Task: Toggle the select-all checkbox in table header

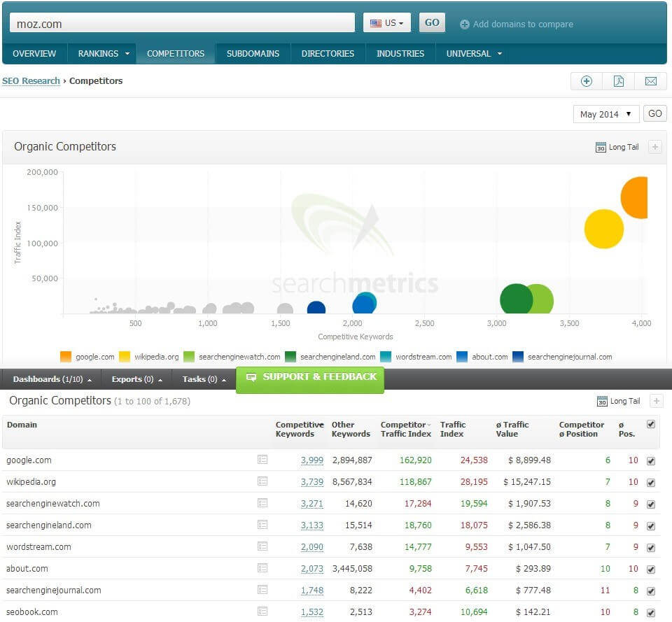Action: tap(652, 424)
